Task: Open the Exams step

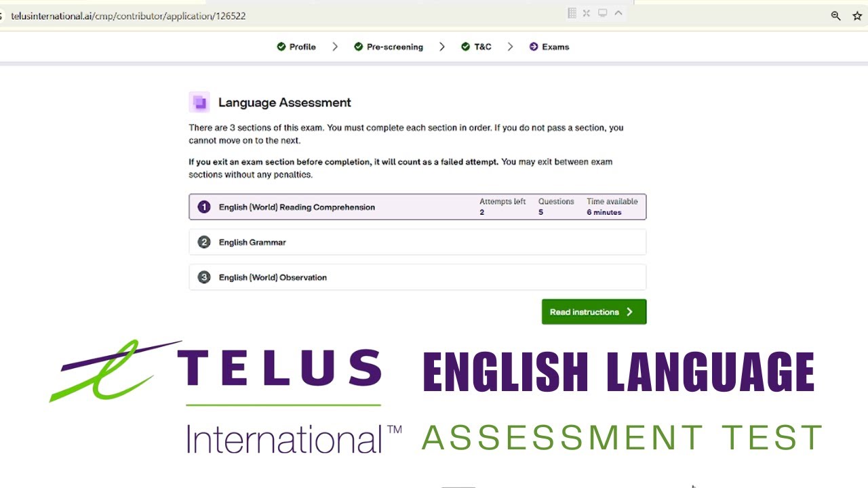Action: coord(555,47)
